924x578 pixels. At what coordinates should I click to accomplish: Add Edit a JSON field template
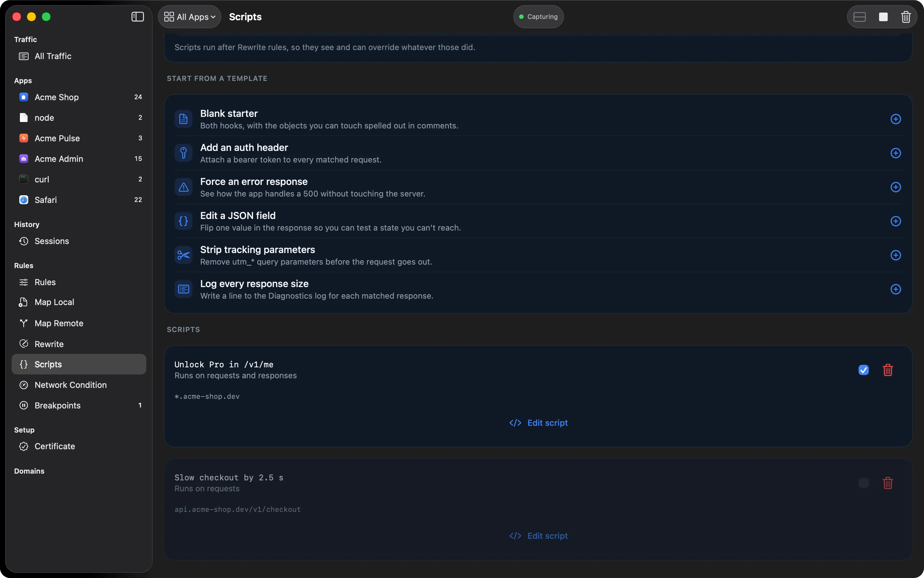896,221
